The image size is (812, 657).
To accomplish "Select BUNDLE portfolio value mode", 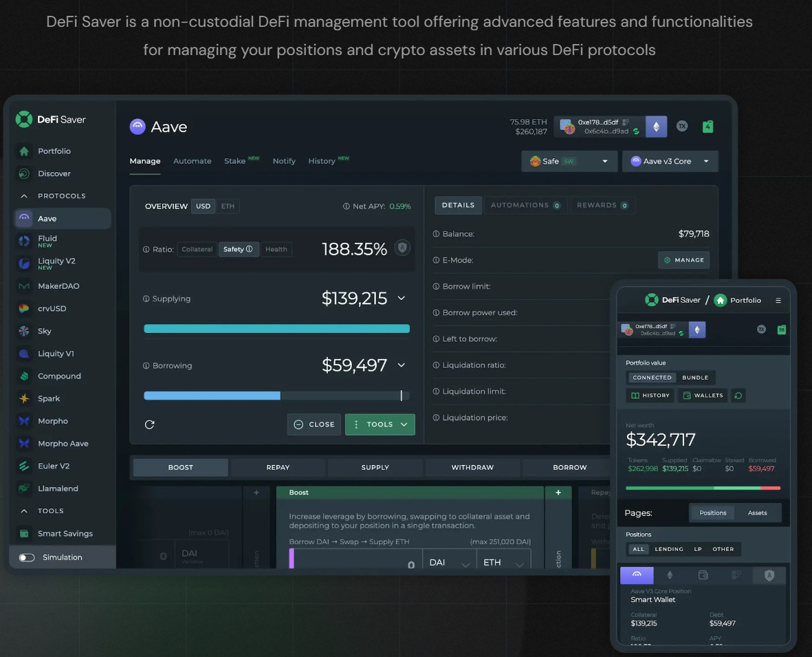I will point(695,377).
